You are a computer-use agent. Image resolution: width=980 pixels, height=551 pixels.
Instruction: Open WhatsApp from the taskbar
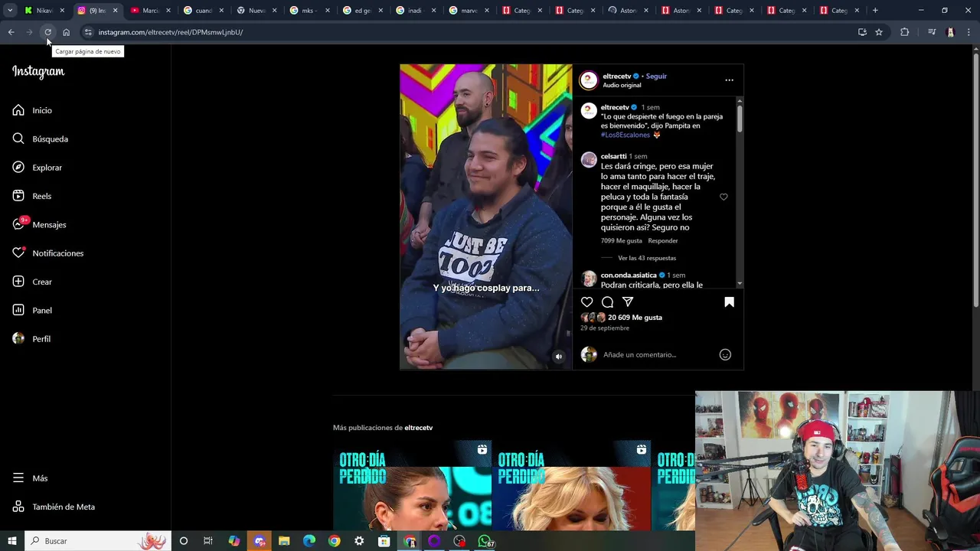coord(485,541)
